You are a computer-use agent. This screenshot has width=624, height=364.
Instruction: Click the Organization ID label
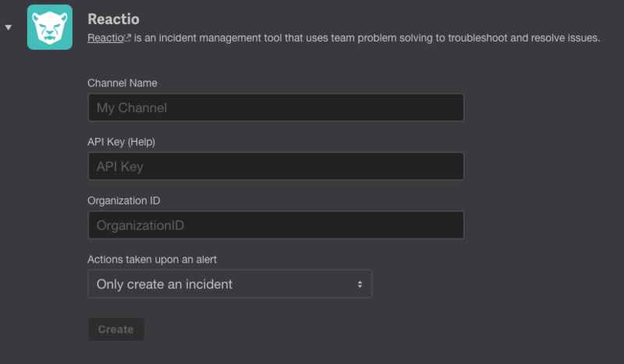pyautogui.click(x=124, y=200)
